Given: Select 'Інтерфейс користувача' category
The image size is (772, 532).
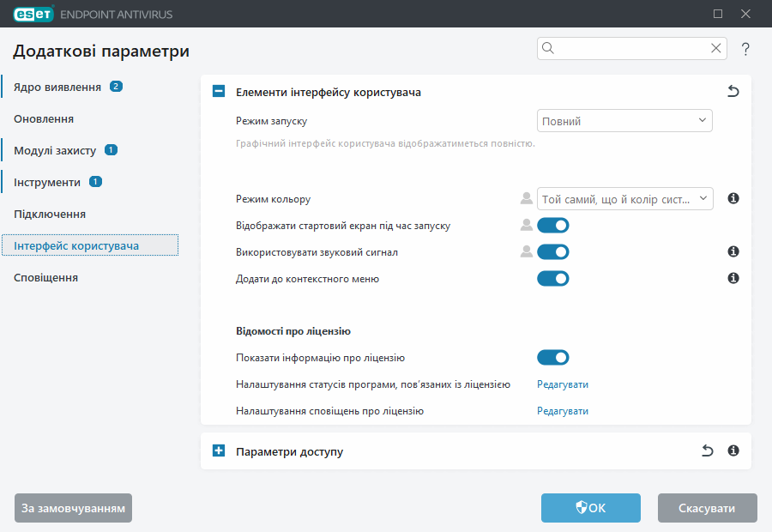Looking at the screenshot, I should click(x=90, y=245).
